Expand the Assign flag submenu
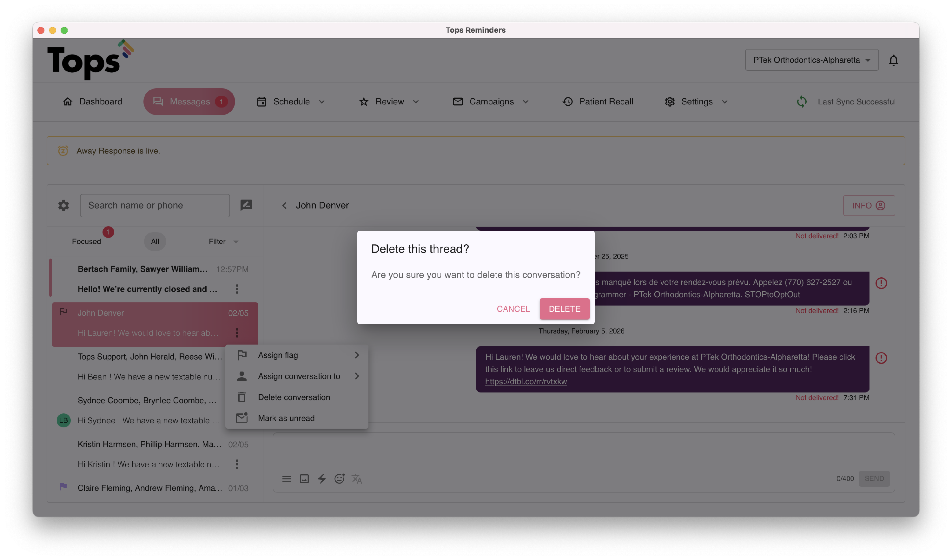This screenshot has height=560, width=952. 297,355
